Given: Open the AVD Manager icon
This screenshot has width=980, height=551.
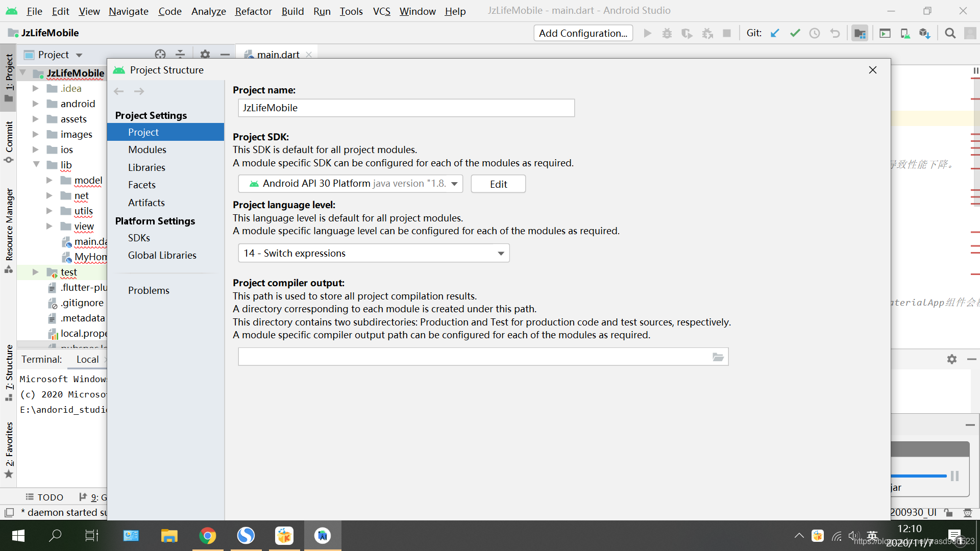Looking at the screenshot, I should click(x=905, y=33).
